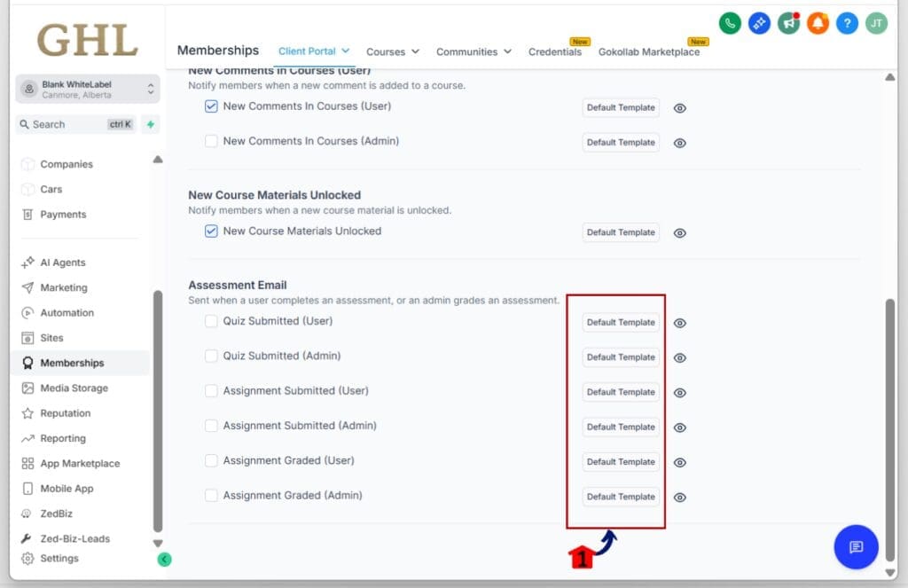The width and height of the screenshot is (908, 588).
Task: Switch to the Credentials tab
Action: pos(556,51)
